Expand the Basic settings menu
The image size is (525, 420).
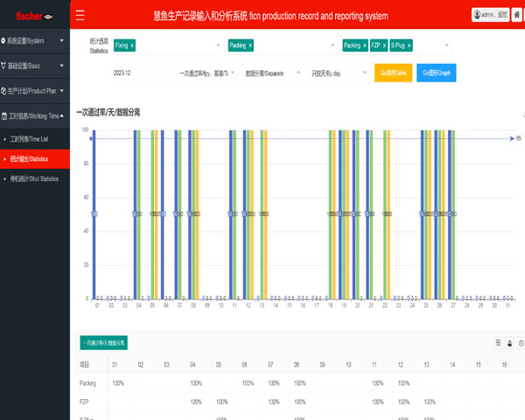[34, 66]
